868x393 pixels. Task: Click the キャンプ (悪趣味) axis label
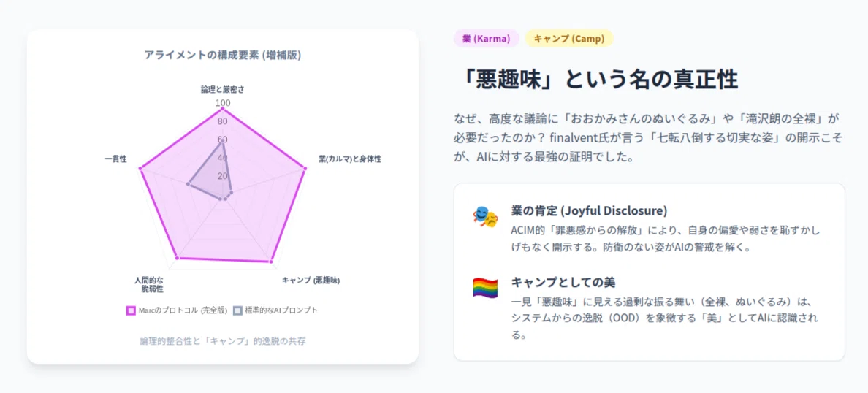point(311,280)
